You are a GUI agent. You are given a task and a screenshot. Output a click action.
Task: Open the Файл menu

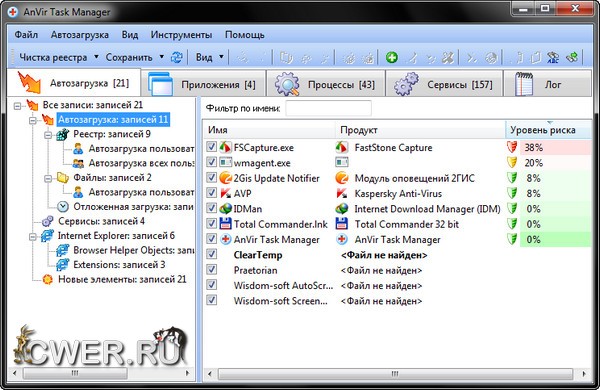26,35
